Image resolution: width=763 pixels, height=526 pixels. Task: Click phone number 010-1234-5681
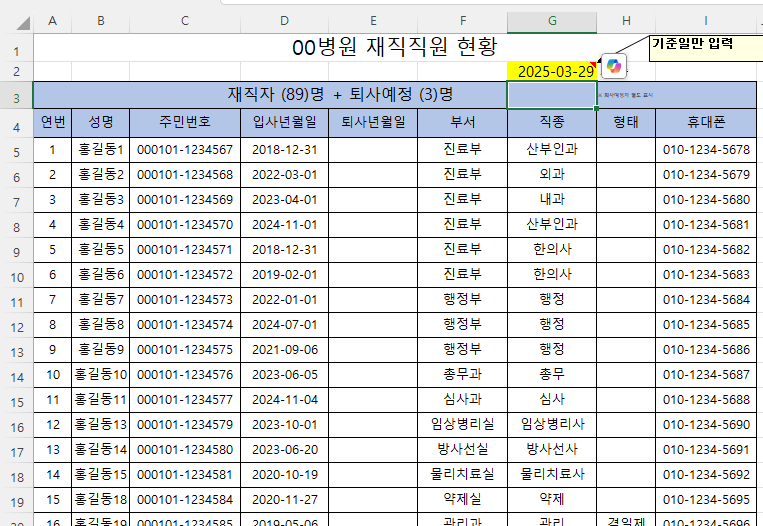coord(706,225)
